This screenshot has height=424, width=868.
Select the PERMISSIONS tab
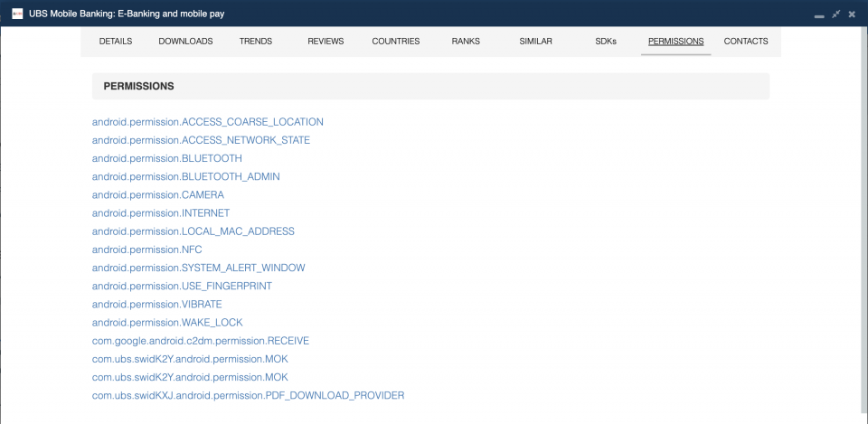[x=676, y=41]
